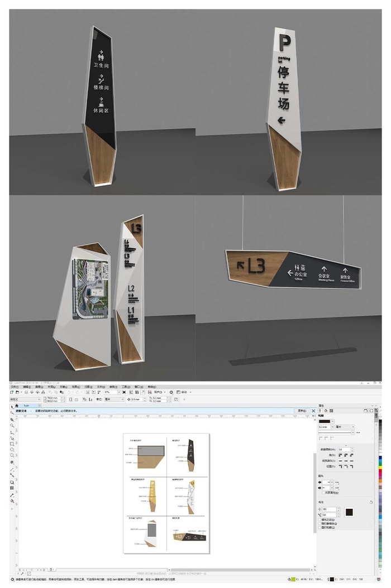Open the line style dropdown
Image resolution: width=391 pixels, height=588 pixels.
352,432
